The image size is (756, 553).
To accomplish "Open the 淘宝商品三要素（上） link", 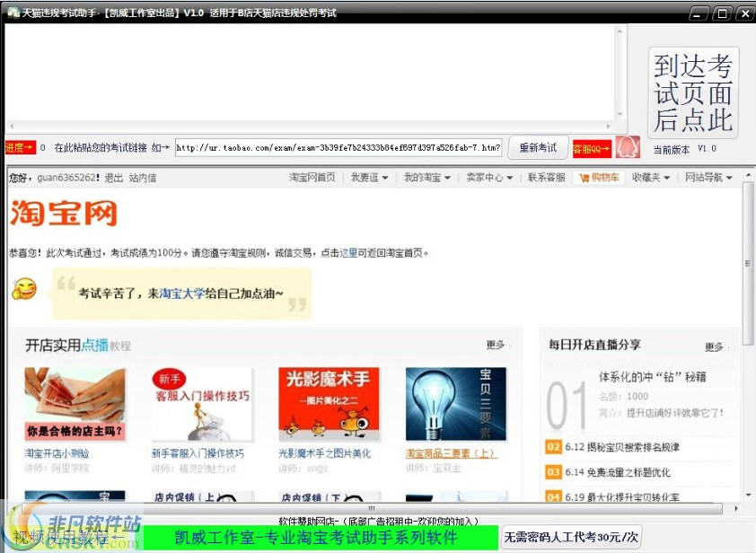I will click(451, 453).
